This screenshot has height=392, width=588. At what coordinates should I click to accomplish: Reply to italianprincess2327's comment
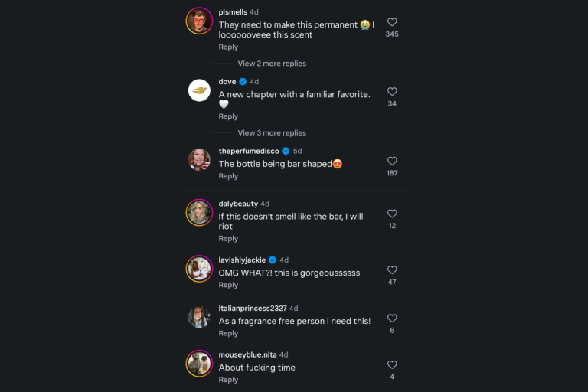228,333
